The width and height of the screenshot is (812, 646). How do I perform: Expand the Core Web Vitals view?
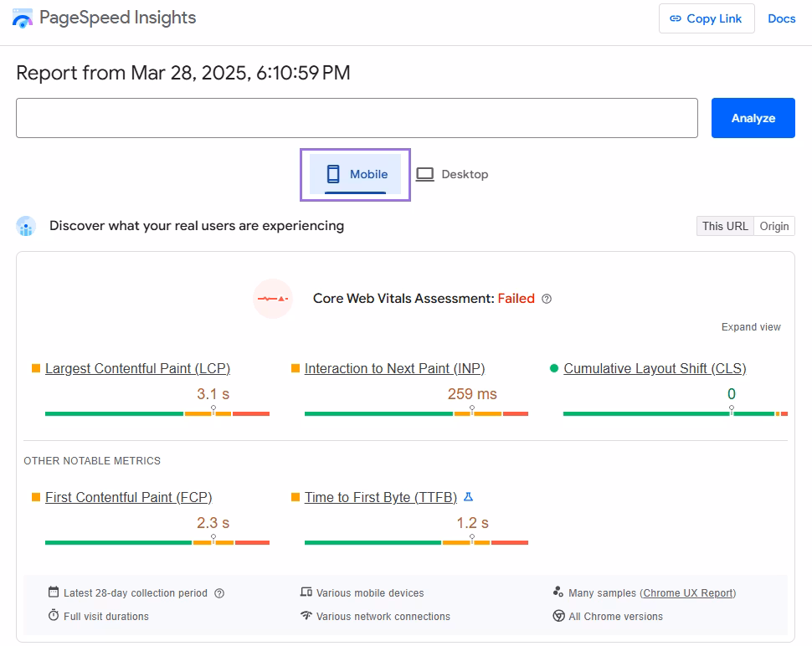point(750,326)
